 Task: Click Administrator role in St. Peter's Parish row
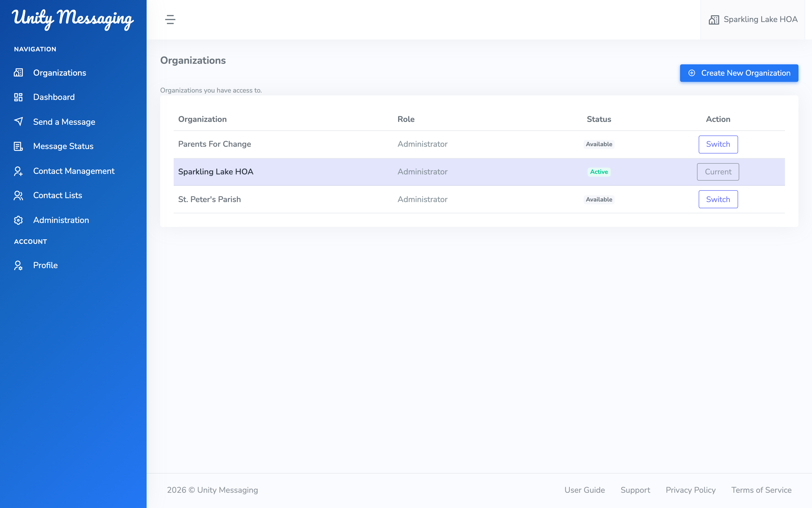pyautogui.click(x=422, y=199)
